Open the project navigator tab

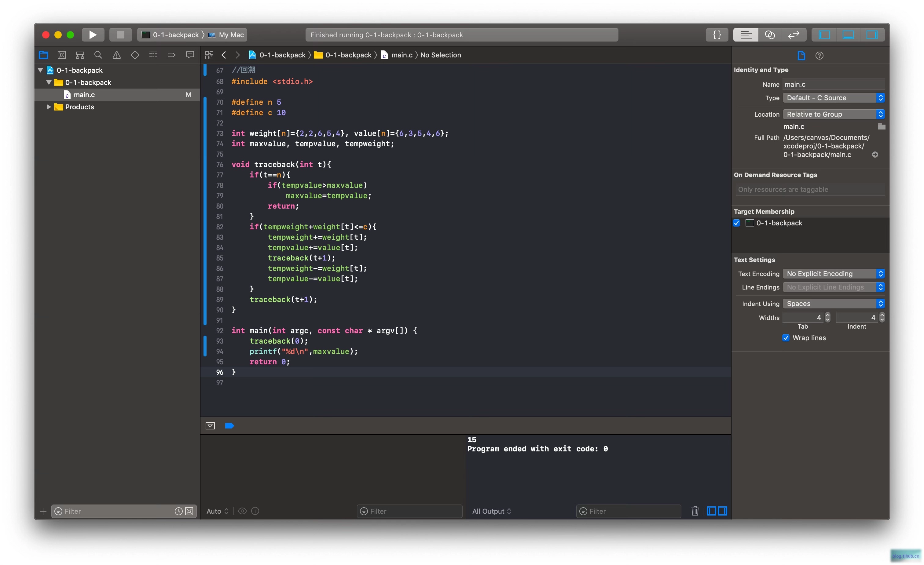pyautogui.click(x=43, y=55)
